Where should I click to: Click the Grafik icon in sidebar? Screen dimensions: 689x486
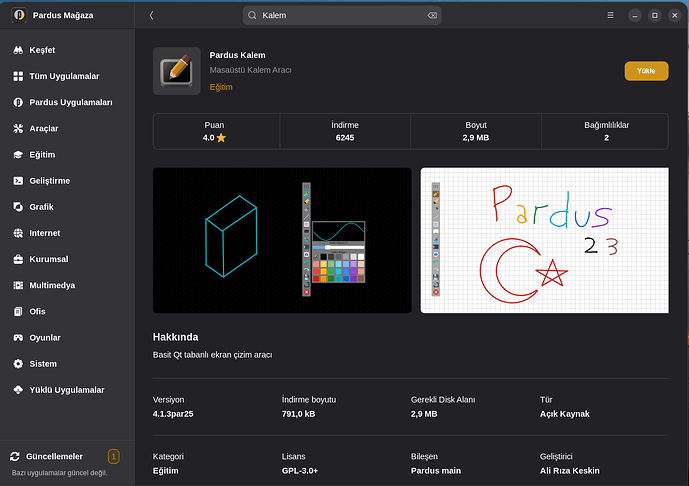[x=18, y=207]
